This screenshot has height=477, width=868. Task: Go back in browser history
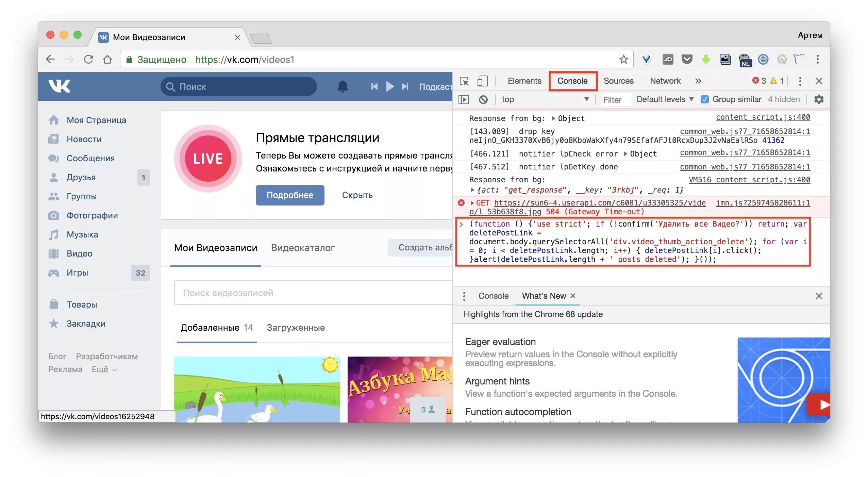click(50, 59)
